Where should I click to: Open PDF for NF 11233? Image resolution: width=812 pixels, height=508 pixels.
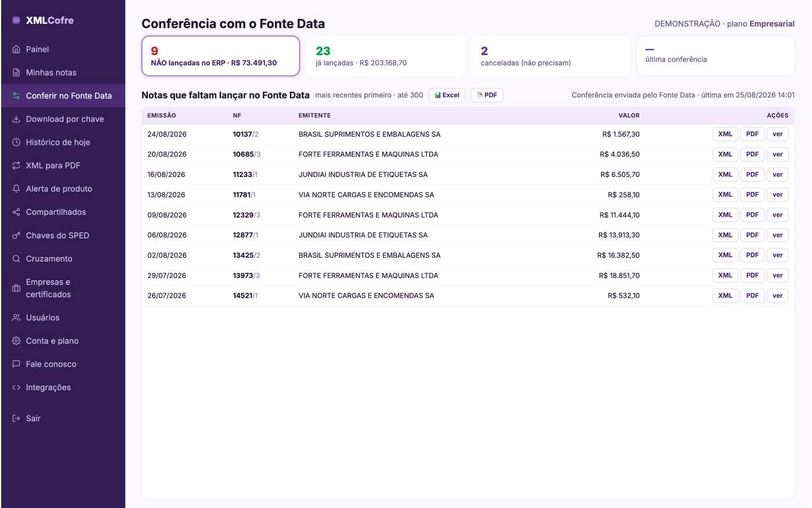752,174
